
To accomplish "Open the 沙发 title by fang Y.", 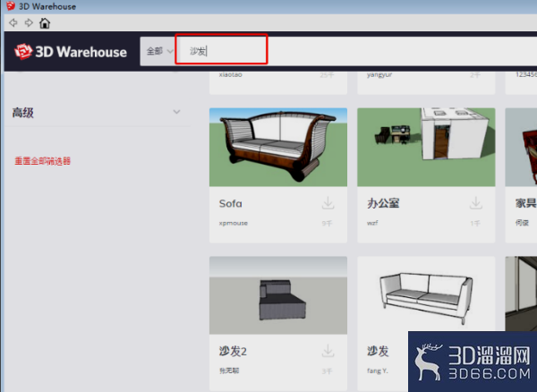I will pyautogui.click(x=378, y=351).
